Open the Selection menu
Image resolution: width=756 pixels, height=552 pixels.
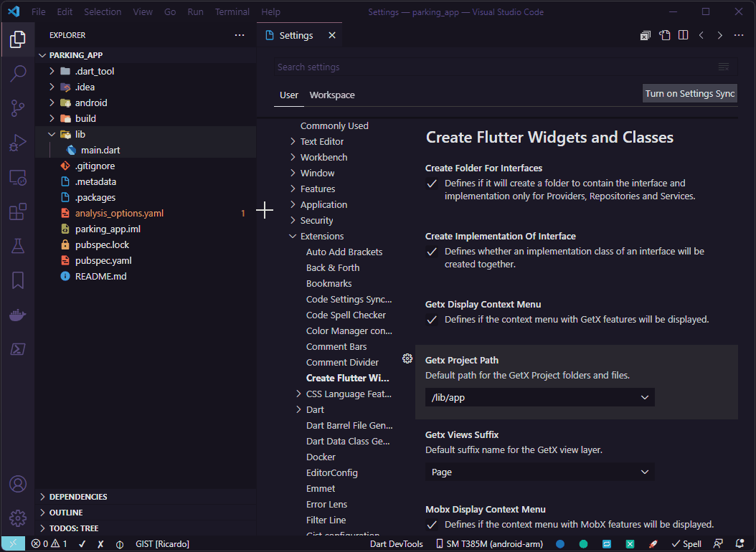103,12
